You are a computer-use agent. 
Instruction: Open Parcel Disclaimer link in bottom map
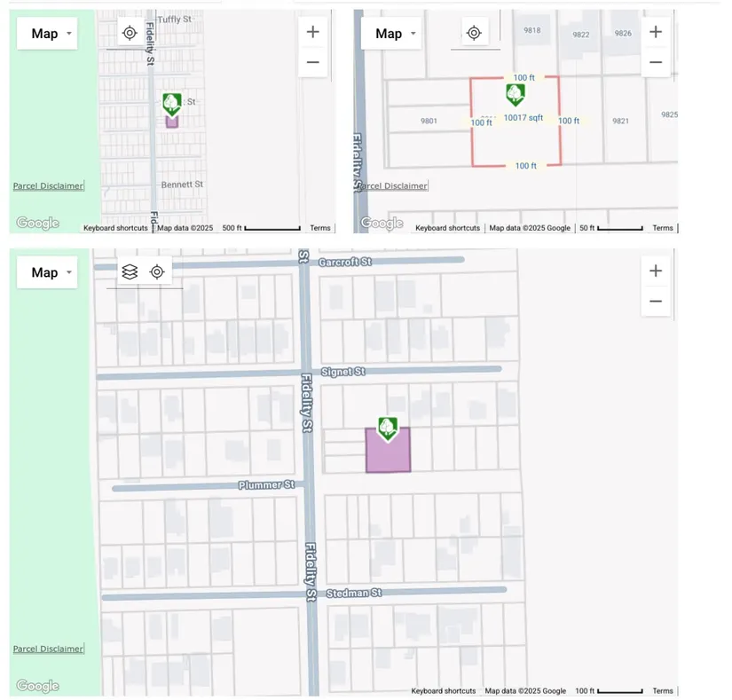48,649
